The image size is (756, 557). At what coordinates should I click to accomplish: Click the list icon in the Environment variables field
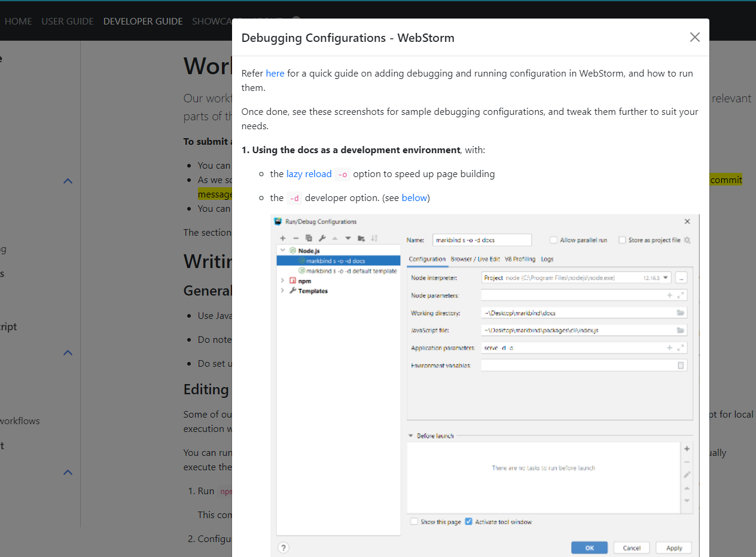coord(681,365)
